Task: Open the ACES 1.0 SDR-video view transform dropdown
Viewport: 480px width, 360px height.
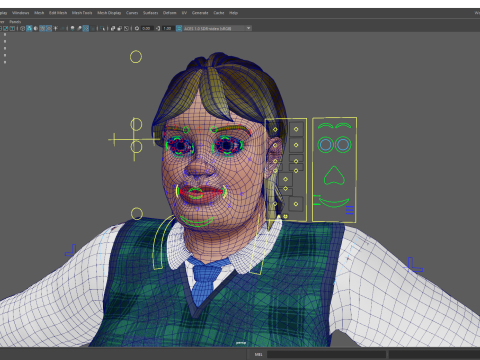Action: click(218, 29)
